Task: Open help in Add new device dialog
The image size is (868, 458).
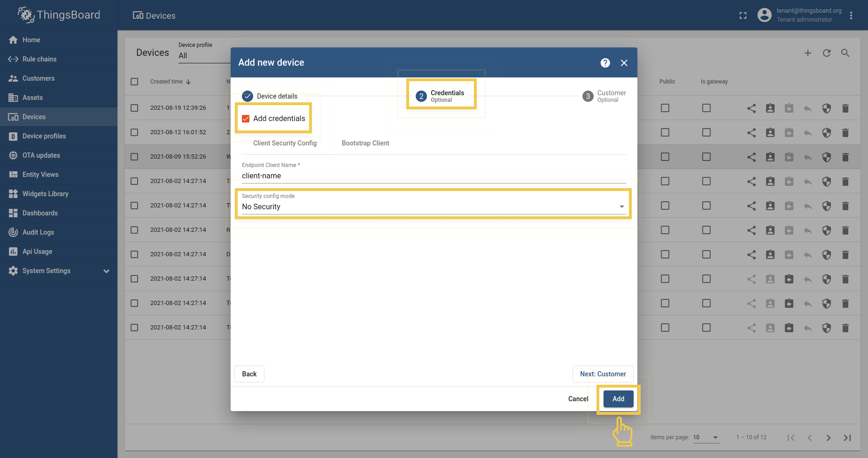Action: click(605, 63)
